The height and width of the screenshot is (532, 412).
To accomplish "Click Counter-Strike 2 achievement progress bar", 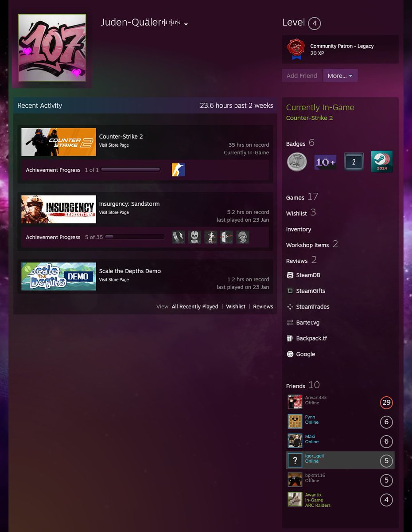I will coord(131,170).
